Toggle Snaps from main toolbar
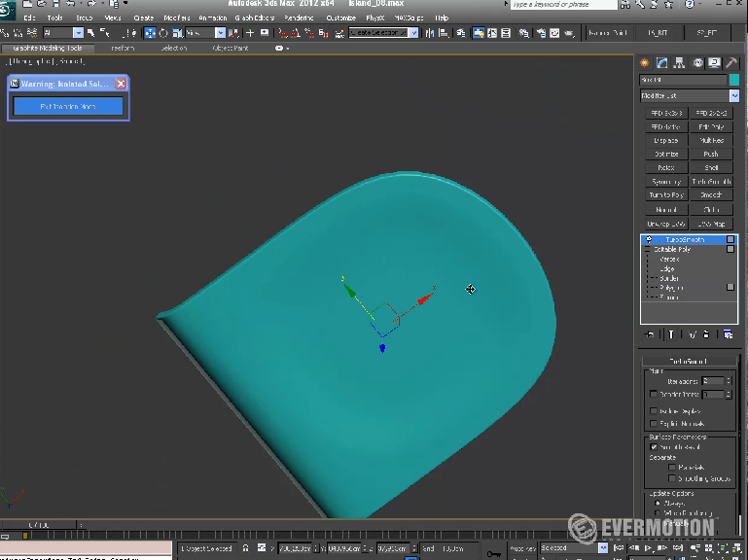 (283, 33)
